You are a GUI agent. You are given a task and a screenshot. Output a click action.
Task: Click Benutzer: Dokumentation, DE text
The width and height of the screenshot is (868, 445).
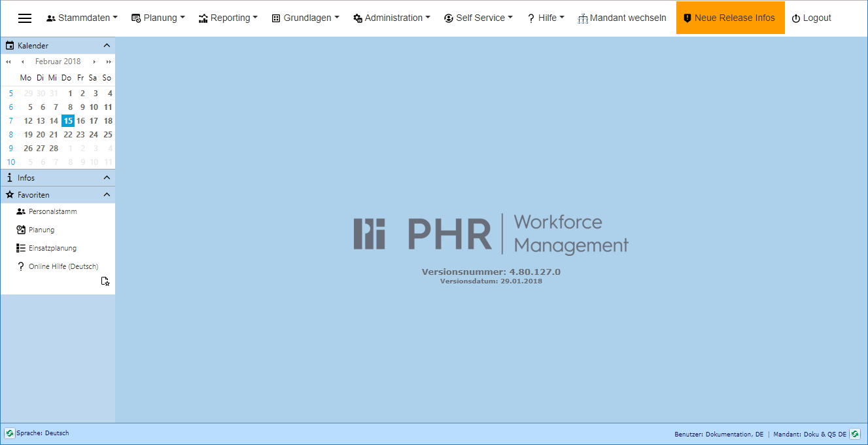coord(719,435)
